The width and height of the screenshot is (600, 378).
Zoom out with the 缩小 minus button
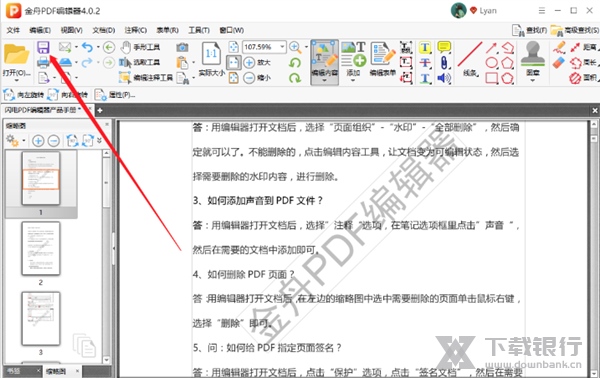pos(257,78)
